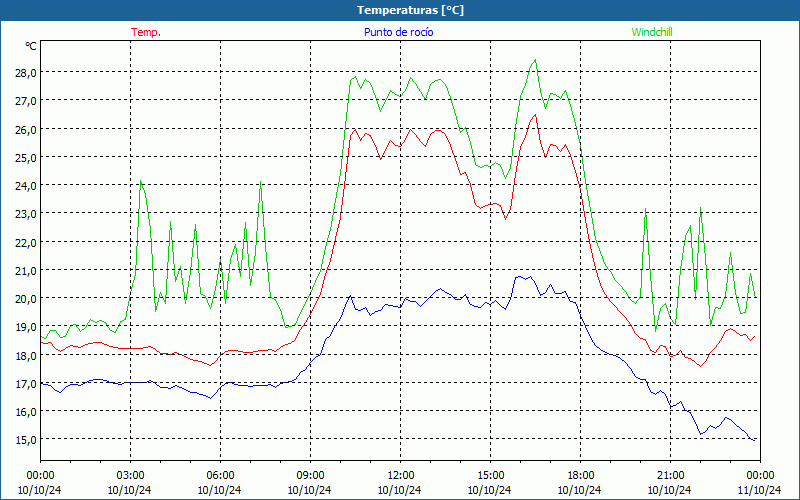The image size is (800, 500).
Task: Select the red 'Temp.' legend label
Action: click(146, 32)
